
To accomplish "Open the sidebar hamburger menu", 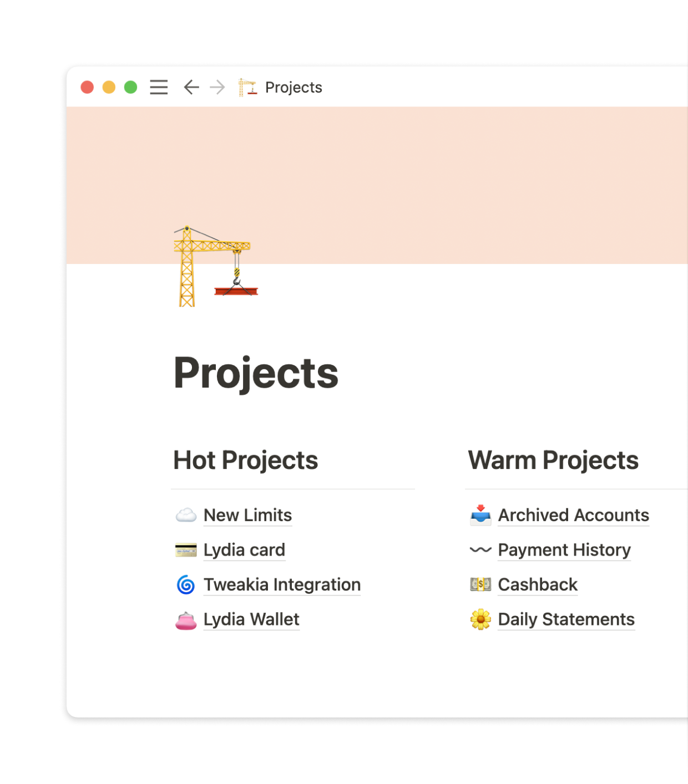I will 159,88.
